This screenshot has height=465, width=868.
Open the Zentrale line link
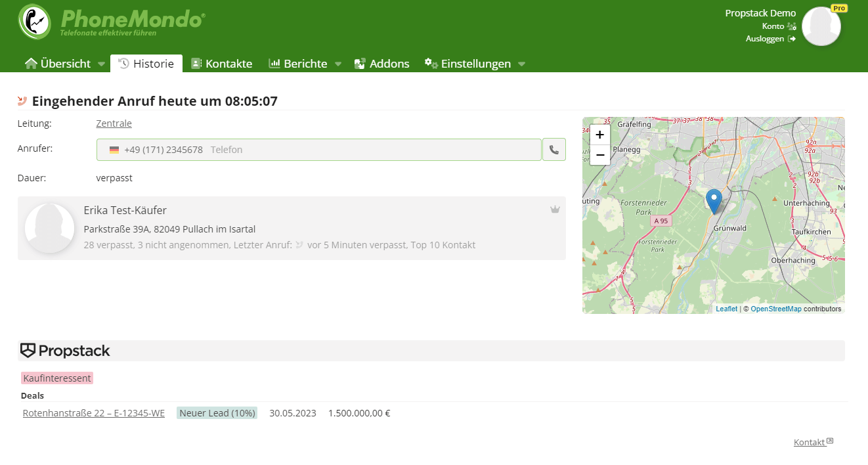pos(114,123)
